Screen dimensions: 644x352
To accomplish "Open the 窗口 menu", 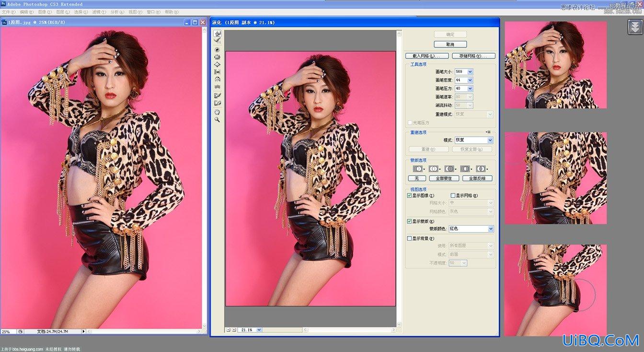I will [x=153, y=12].
